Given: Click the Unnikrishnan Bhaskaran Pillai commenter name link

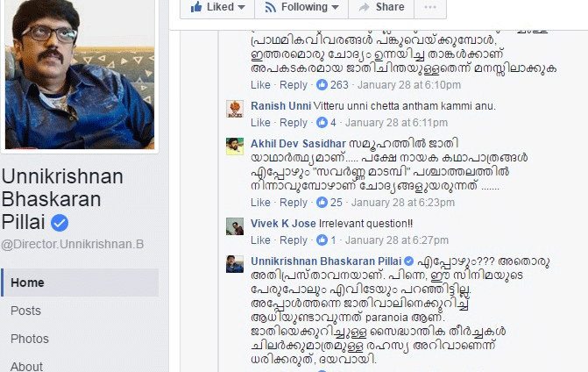Looking at the screenshot, I should [326, 261].
